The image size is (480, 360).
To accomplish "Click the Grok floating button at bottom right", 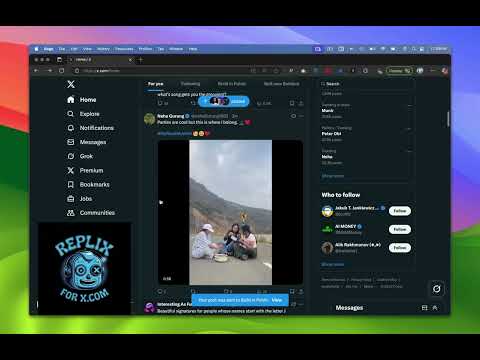I will tap(437, 289).
